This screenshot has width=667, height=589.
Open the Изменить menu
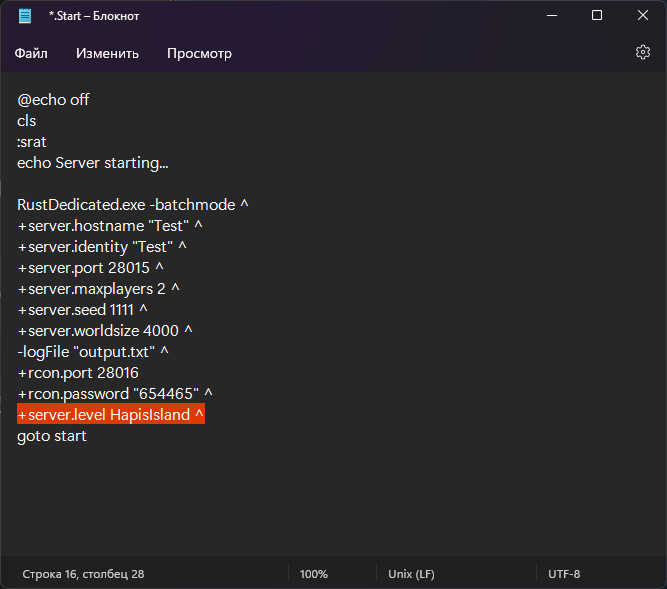tap(107, 53)
